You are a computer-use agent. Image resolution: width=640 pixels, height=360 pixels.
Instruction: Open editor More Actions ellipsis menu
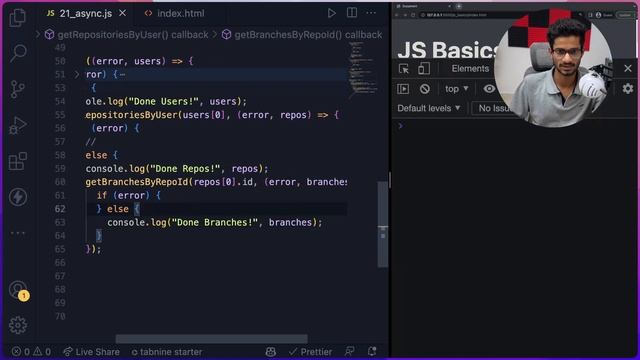coord(371,13)
